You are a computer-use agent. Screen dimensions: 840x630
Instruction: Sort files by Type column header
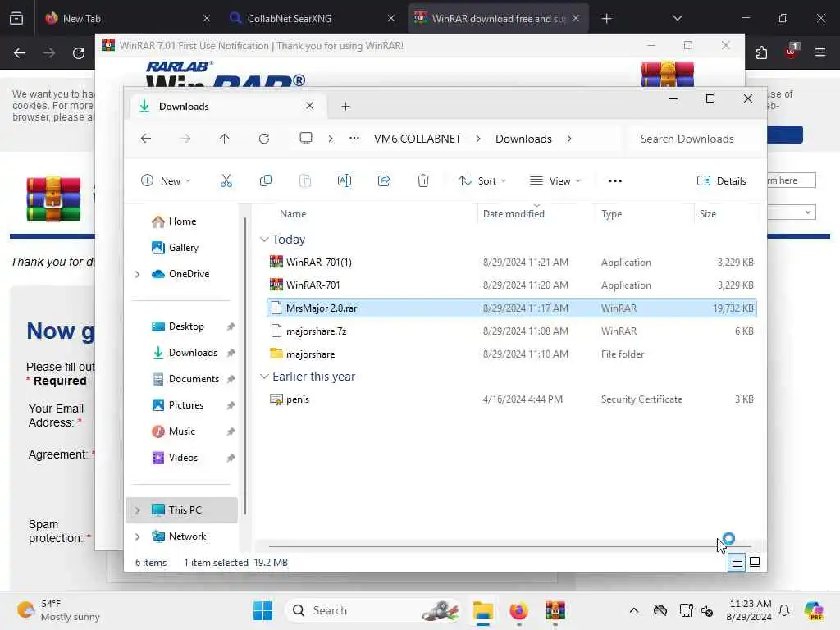click(x=611, y=214)
